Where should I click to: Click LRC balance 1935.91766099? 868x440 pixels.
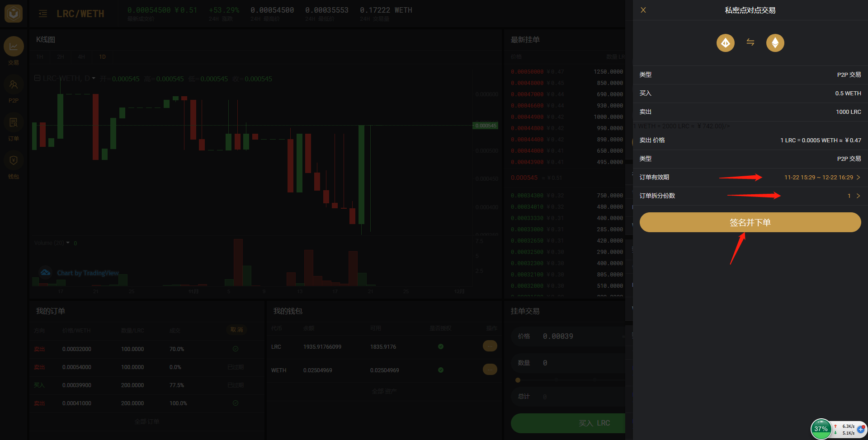(x=322, y=347)
